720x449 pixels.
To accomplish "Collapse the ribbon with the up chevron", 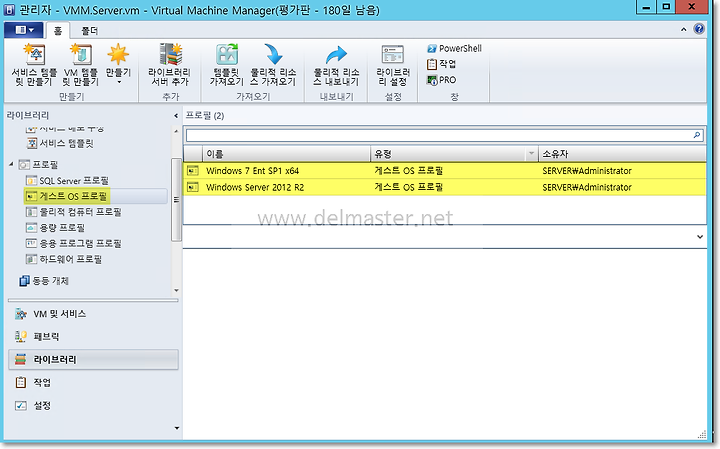I will click(683, 29).
